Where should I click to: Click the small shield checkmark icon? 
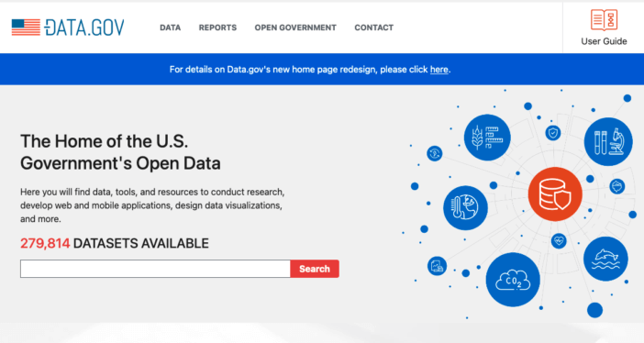tap(553, 133)
